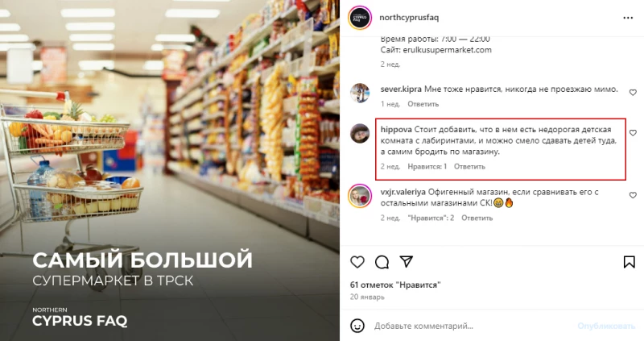
Task: Open the northcyprusfaq username link
Action: click(x=409, y=18)
